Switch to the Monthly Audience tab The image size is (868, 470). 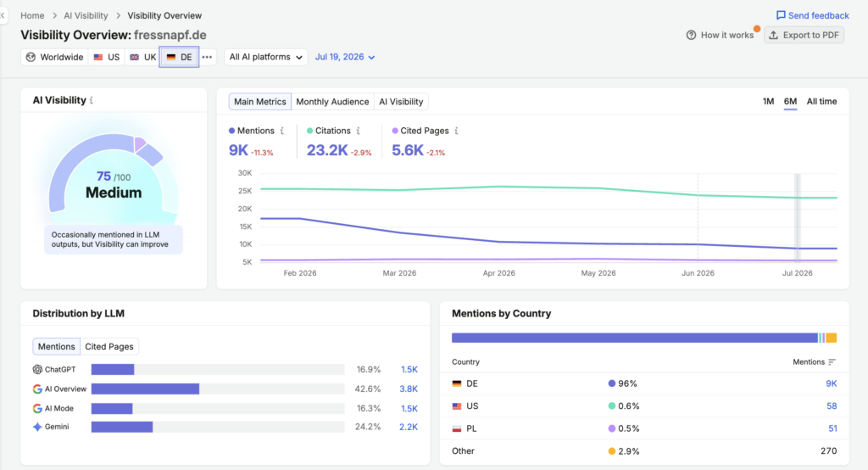point(332,102)
